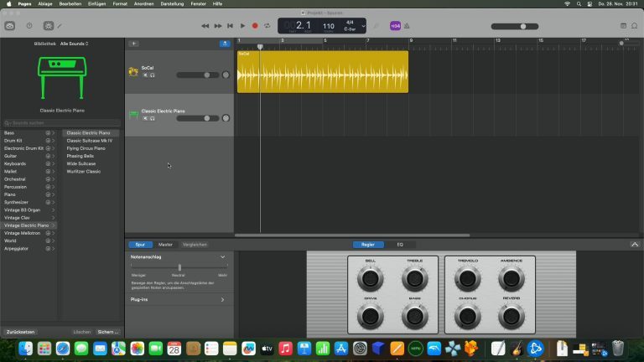Open the Alle Sounds dropdown in library
644x362 pixels.
pyautogui.click(x=75, y=44)
